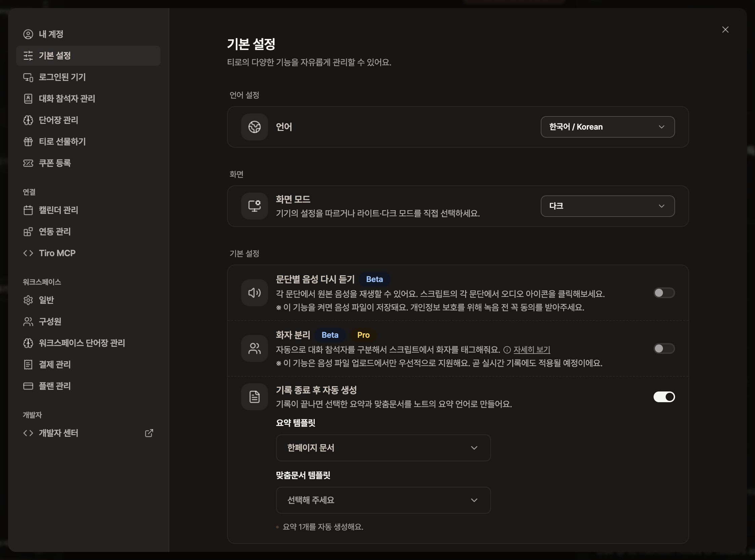This screenshot has height=560, width=755.
Task: Click the 쿠폰 등록 ticket icon
Action: pos(28,163)
